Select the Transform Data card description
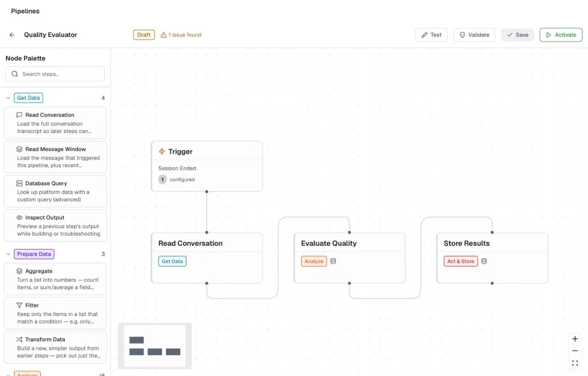588x376 pixels. (x=59, y=352)
